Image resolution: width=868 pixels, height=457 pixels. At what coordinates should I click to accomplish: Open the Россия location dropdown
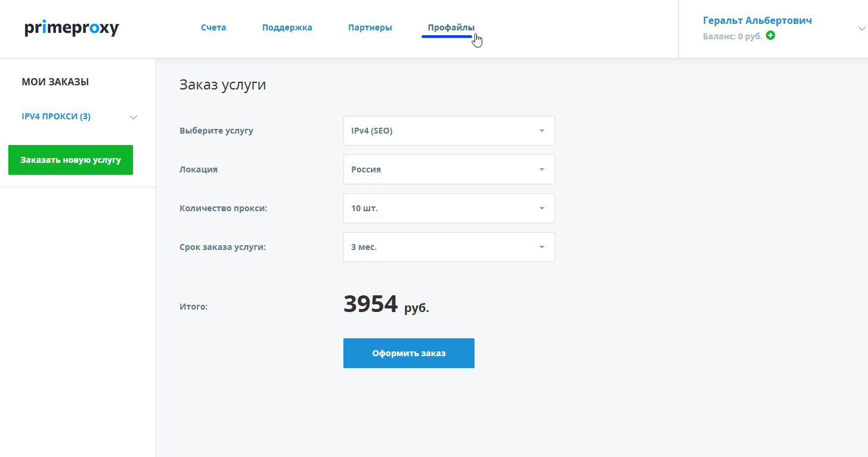(449, 169)
